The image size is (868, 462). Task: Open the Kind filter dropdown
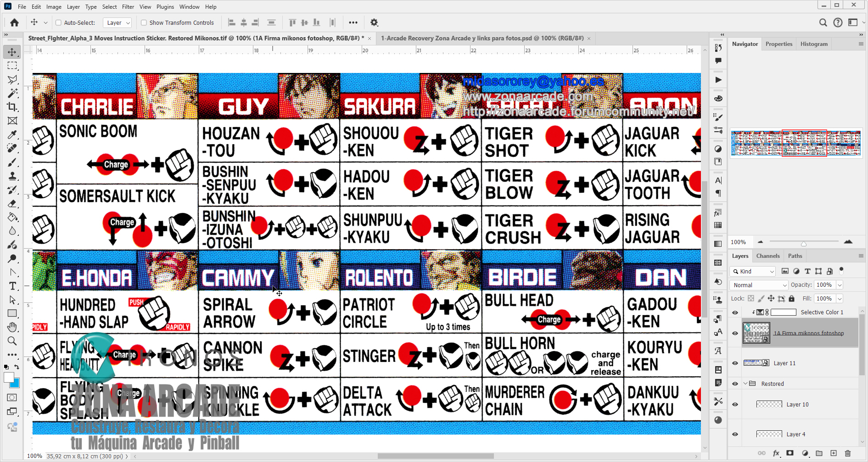coord(753,272)
